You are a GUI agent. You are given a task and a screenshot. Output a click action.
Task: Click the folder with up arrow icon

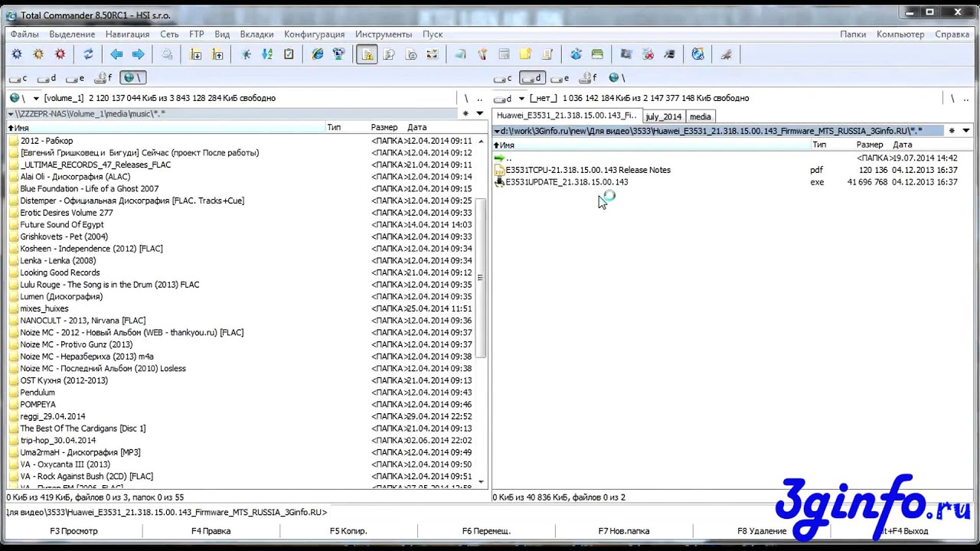(217, 54)
